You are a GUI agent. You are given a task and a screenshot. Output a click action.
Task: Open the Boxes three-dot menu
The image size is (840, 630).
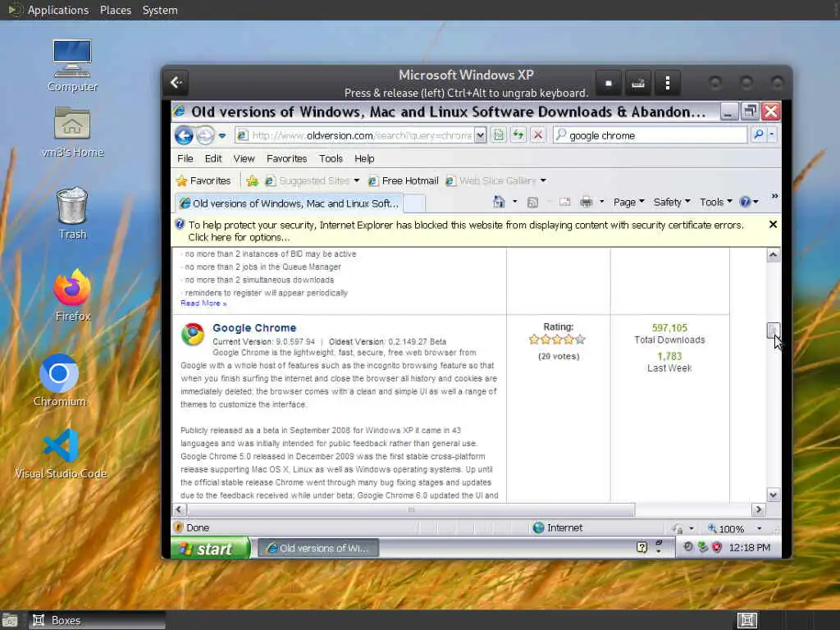[x=668, y=83]
